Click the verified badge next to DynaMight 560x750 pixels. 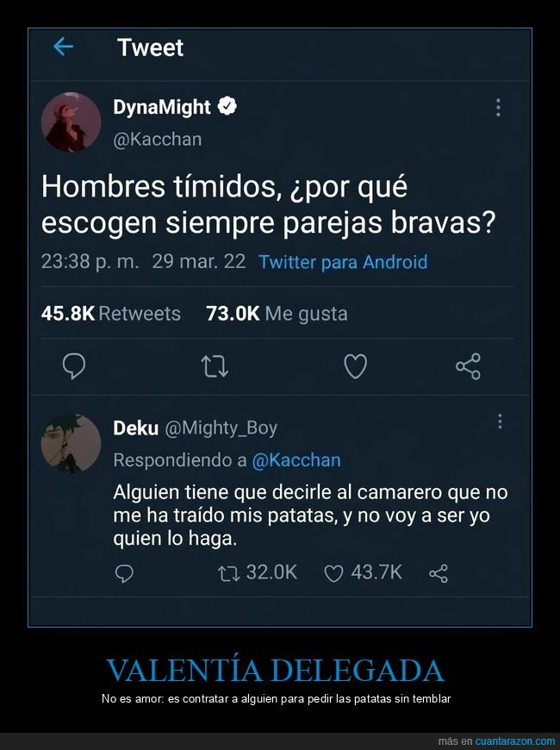click(226, 106)
